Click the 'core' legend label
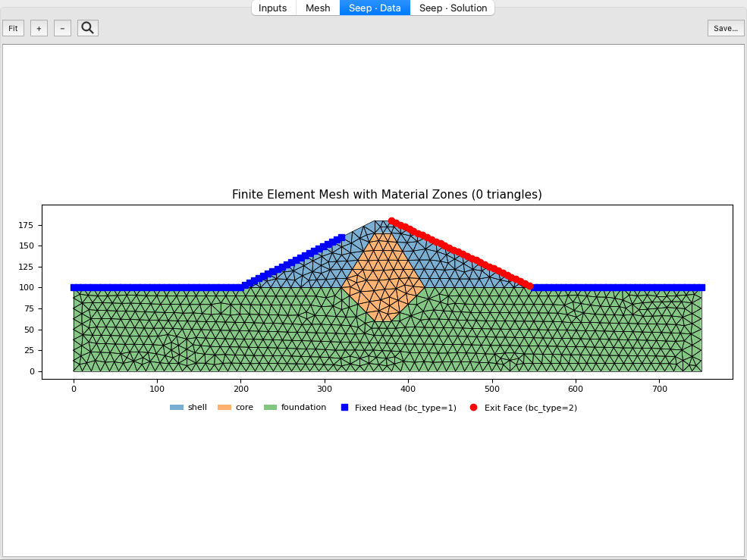Screen dimensions: 747x560 coord(244,407)
